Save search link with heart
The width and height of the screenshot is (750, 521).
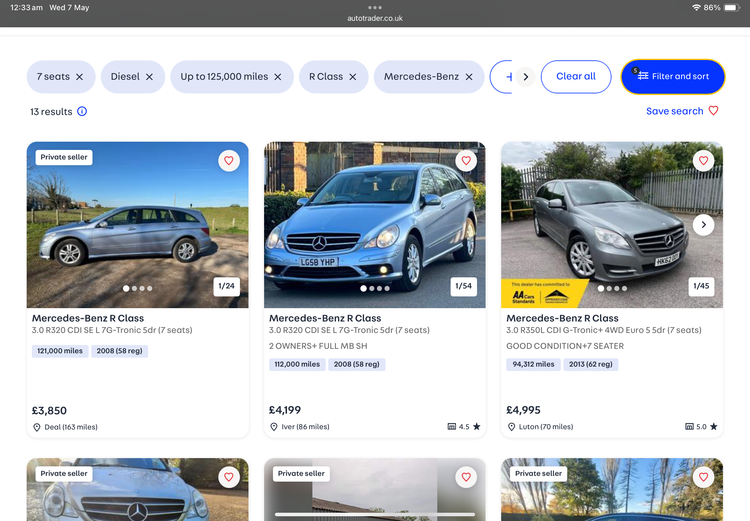click(x=682, y=111)
